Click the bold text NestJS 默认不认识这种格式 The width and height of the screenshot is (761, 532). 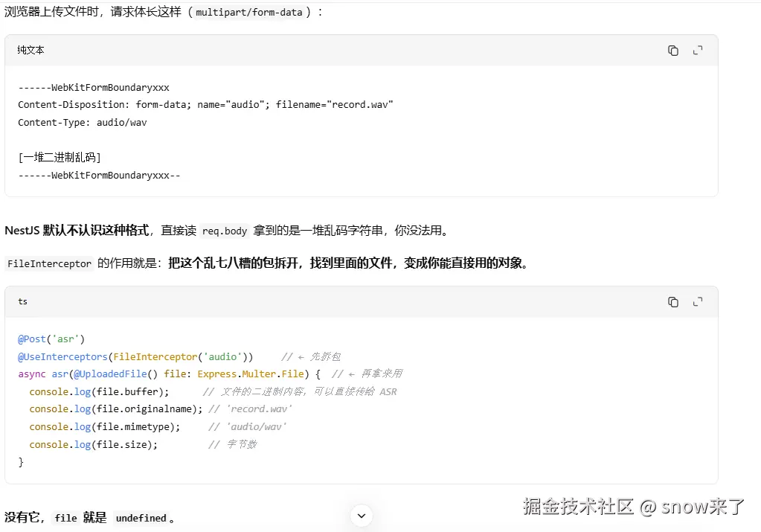(x=77, y=230)
